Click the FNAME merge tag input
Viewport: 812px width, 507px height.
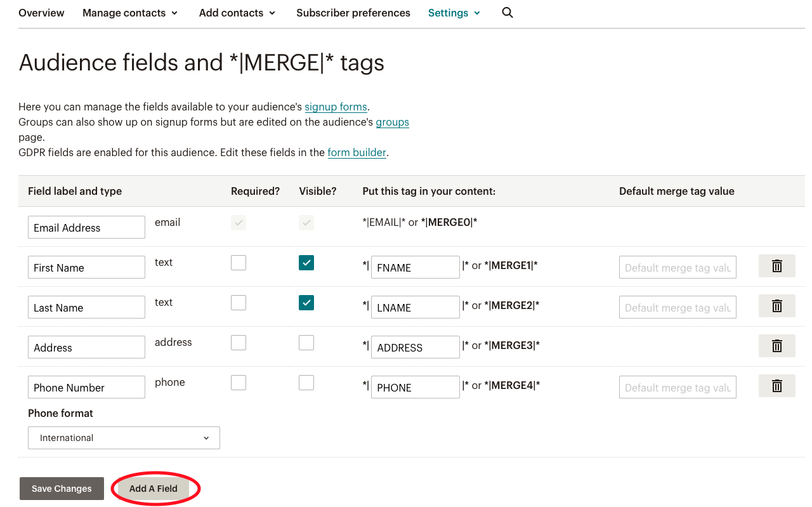tap(415, 267)
